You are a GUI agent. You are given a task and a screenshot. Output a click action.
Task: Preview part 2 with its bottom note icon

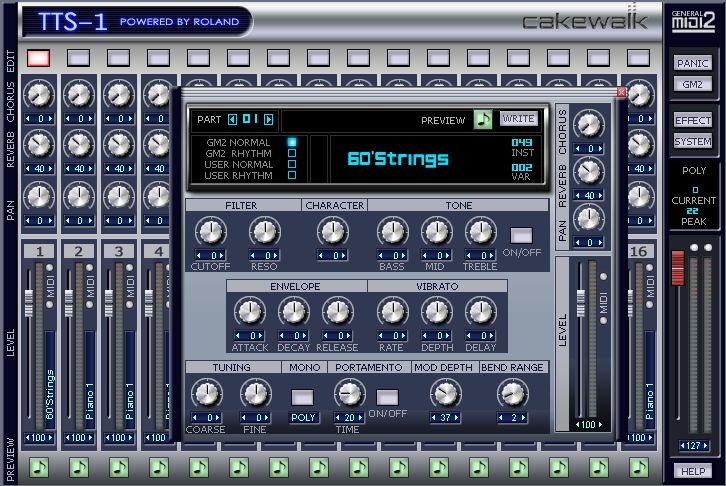(x=79, y=467)
